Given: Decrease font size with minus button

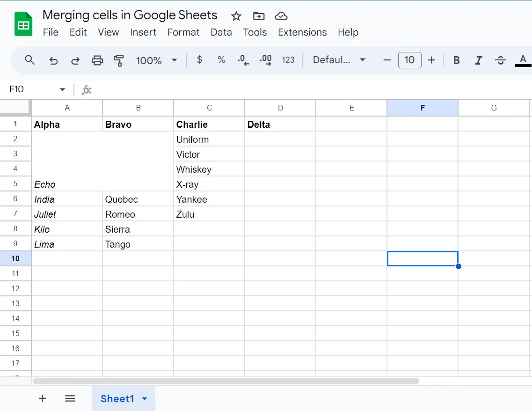Looking at the screenshot, I should tap(387, 60).
